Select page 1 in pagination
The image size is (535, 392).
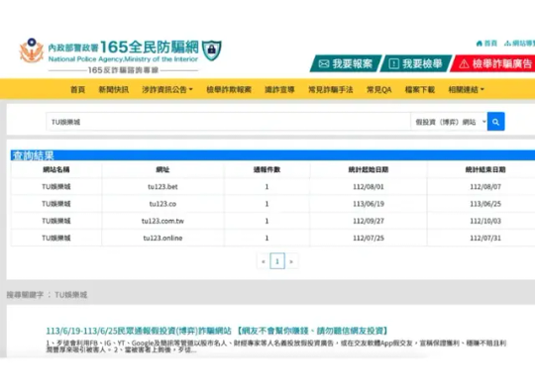tap(277, 261)
